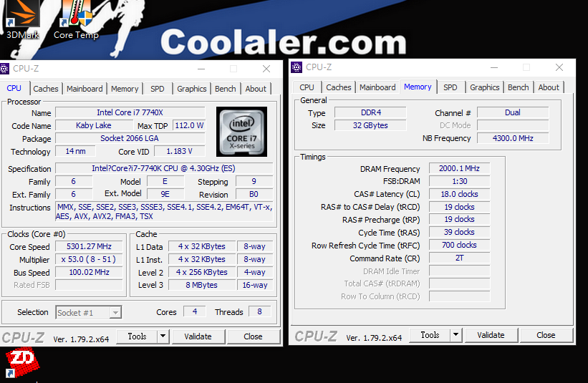Show About tab in right CPU-Z window

pos(549,87)
